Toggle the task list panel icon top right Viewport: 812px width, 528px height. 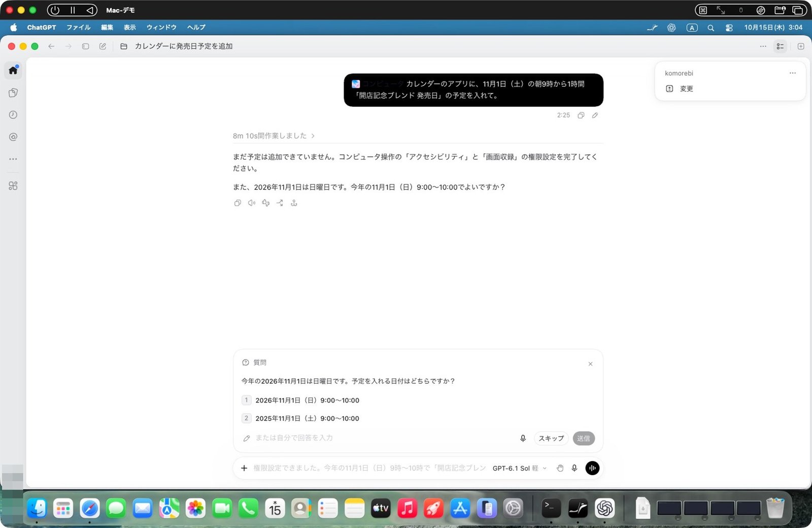click(780, 46)
